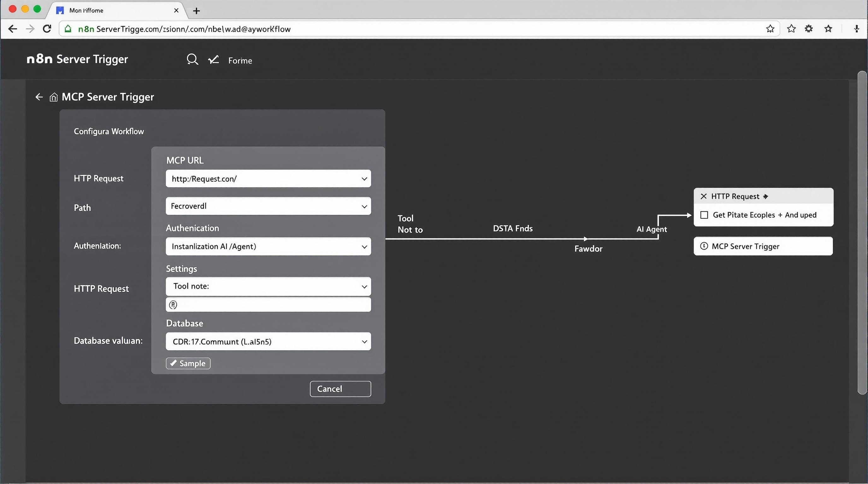The image size is (868, 484).
Task: Close the Mon riffome tab
Action: pos(176,10)
